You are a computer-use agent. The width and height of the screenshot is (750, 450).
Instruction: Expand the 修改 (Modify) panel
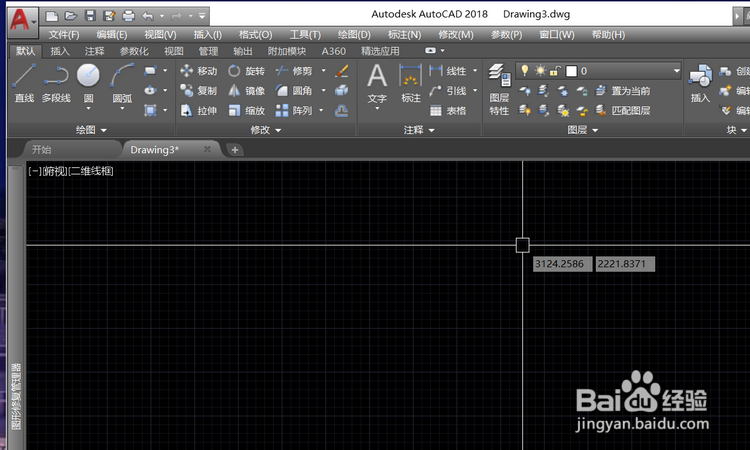tap(265, 130)
